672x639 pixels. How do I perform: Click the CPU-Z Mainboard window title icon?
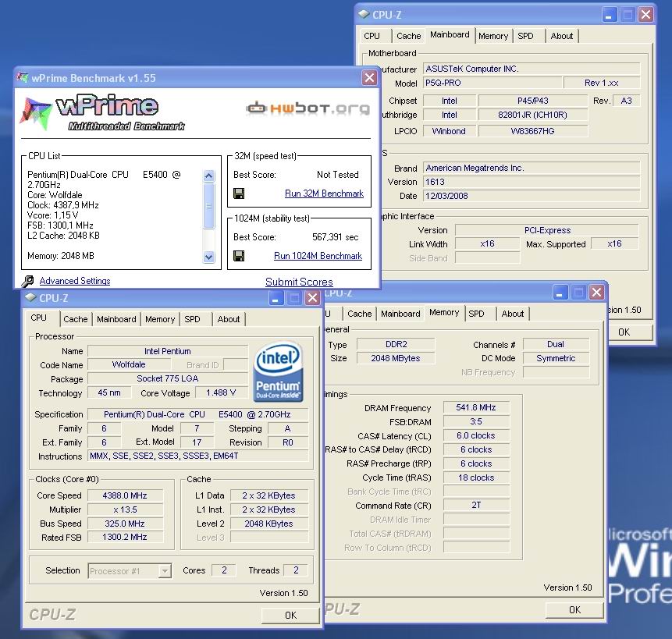[x=364, y=14]
